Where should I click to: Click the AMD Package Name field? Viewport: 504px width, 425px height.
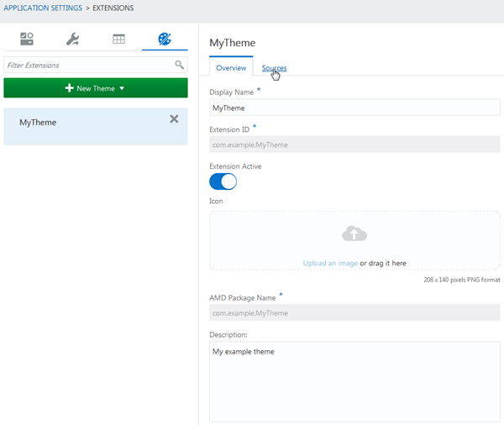point(354,312)
